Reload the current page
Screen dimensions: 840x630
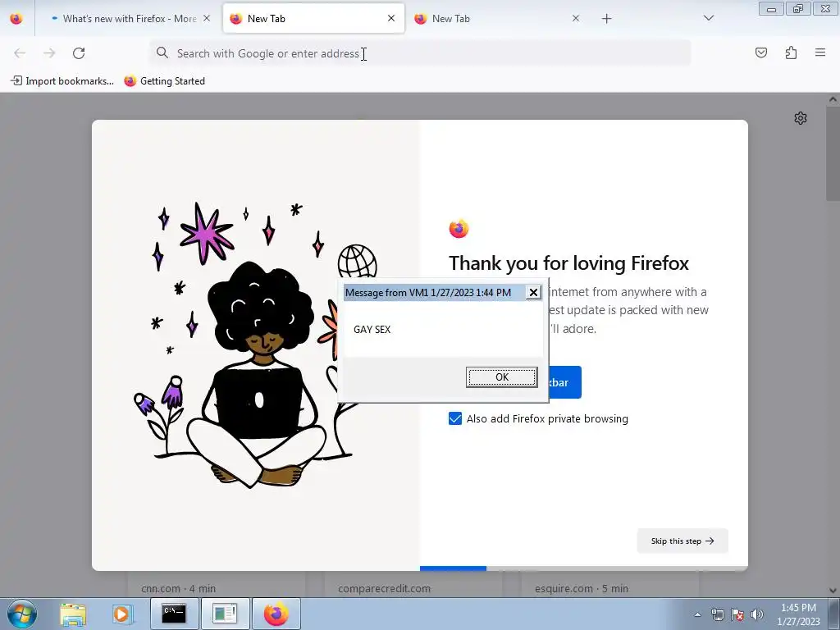click(x=79, y=53)
